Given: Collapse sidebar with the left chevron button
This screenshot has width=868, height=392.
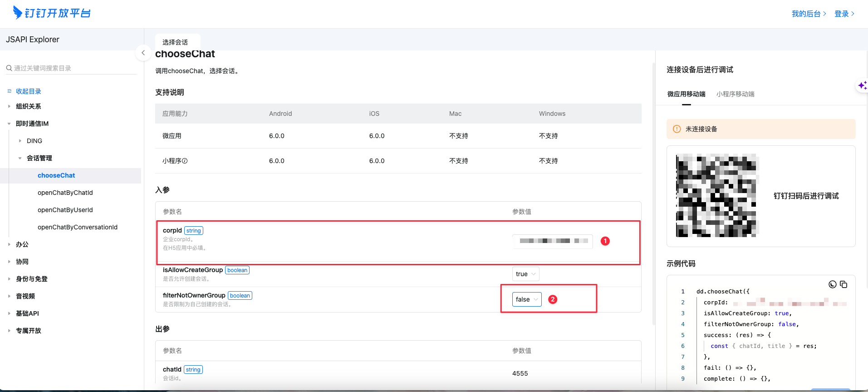Looking at the screenshot, I should pyautogui.click(x=143, y=53).
